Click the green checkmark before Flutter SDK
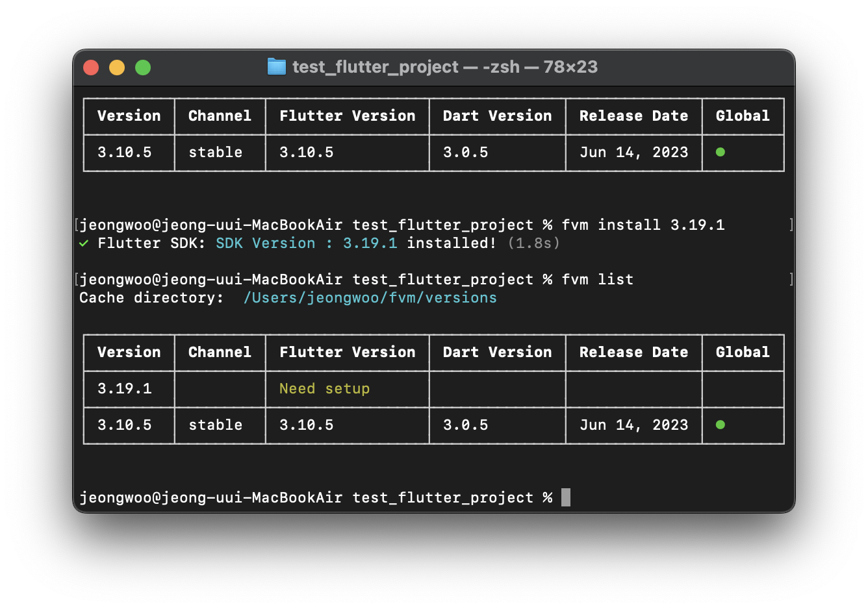This screenshot has width=868, height=609. pyautogui.click(x=84, y=243)
